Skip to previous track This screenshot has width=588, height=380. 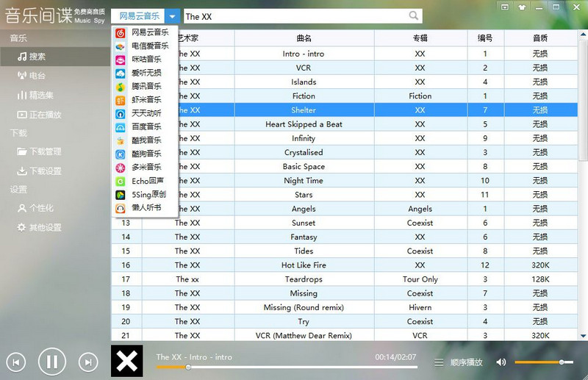[16, 362]
